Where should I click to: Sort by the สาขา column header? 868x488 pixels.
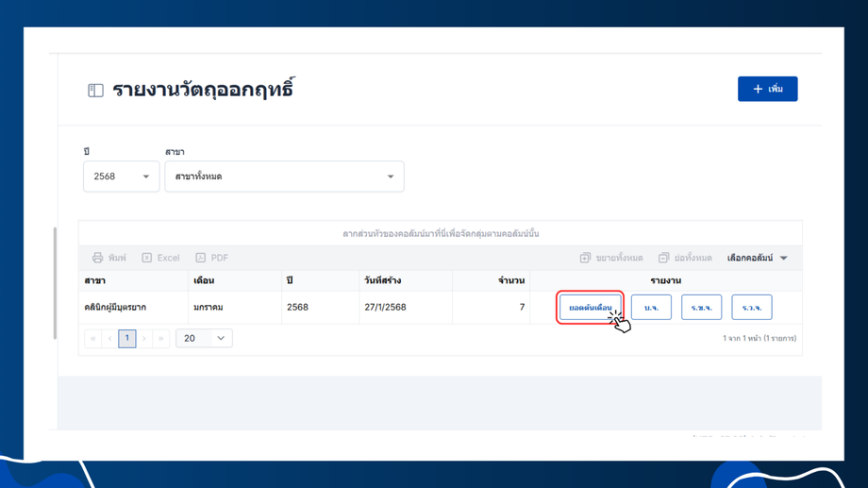(133, 280)
